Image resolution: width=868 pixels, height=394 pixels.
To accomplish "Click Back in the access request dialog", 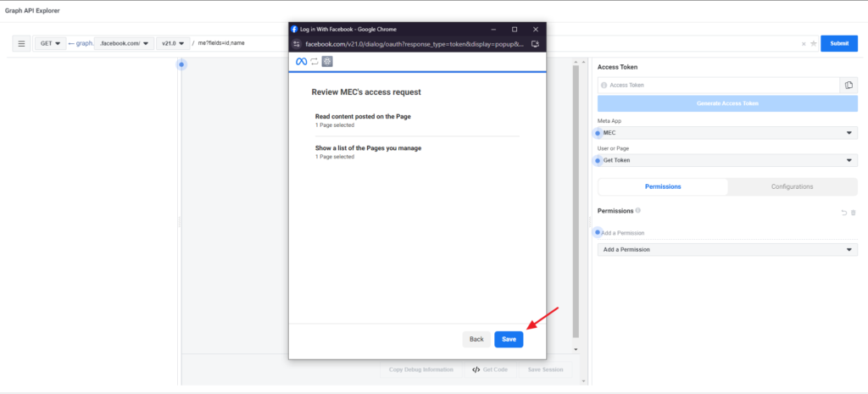I will click(476, 339).
